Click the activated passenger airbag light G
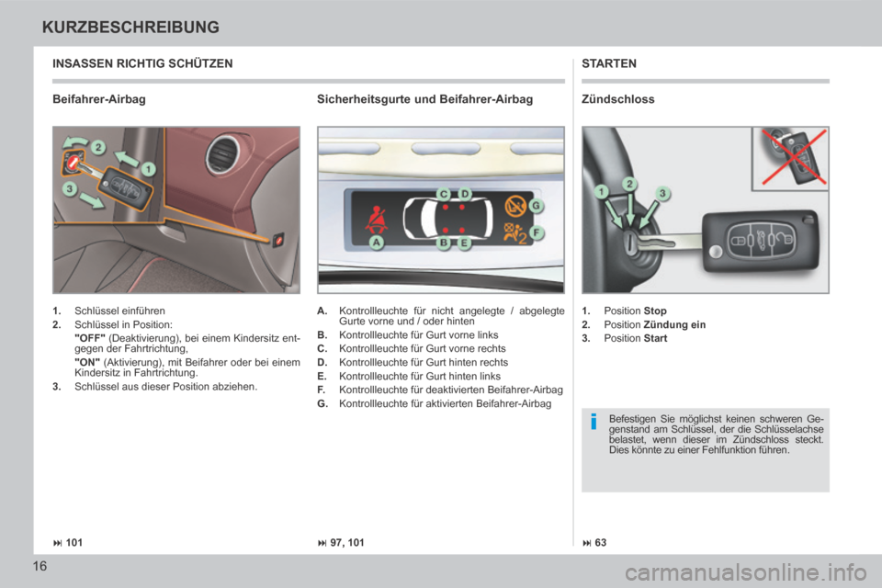This screenshot has height=588, width=882. click(514, 206)
